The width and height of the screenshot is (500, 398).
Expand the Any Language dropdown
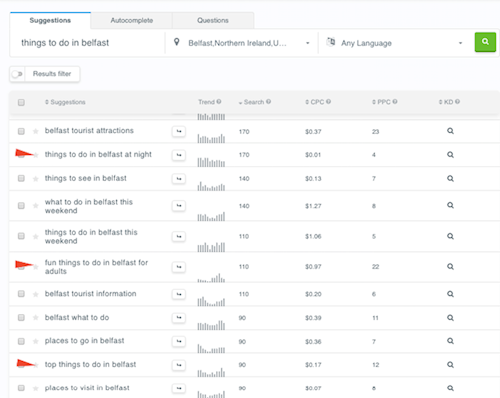(x=395, y=43)
